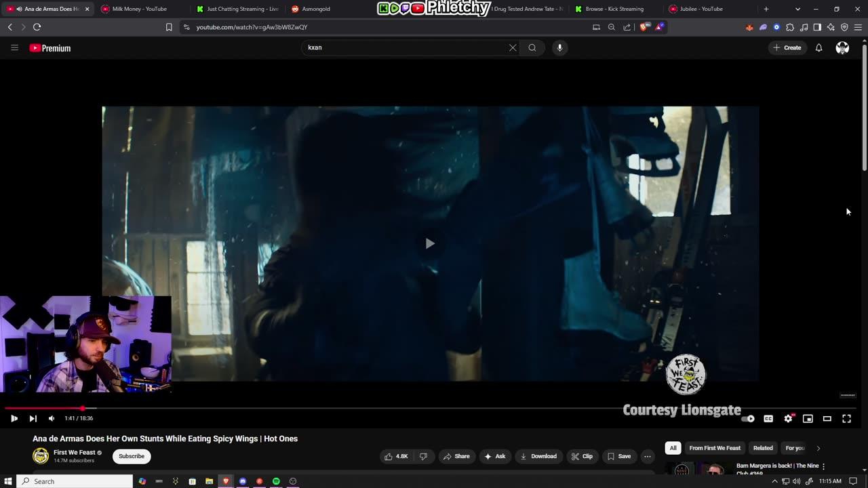Screen dimensions: 868x488
Task: Toggle the browser sidebar panel
Action: (817, 27)
